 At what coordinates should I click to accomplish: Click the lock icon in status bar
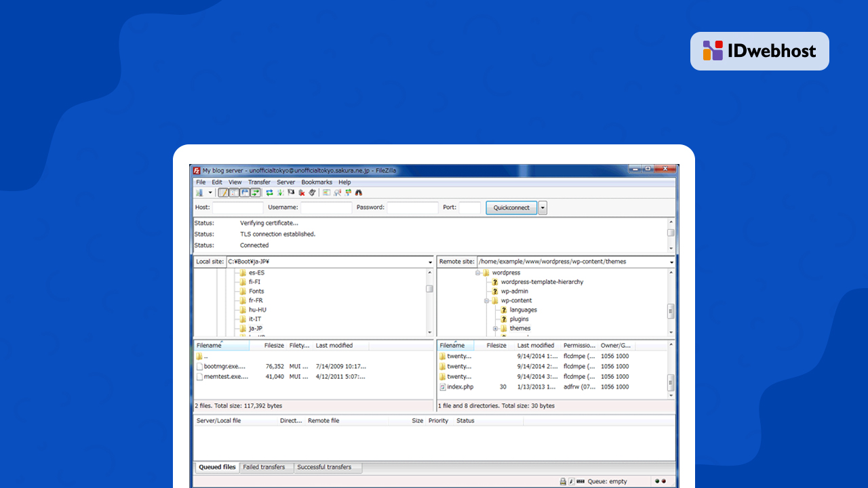click(563, 481)
